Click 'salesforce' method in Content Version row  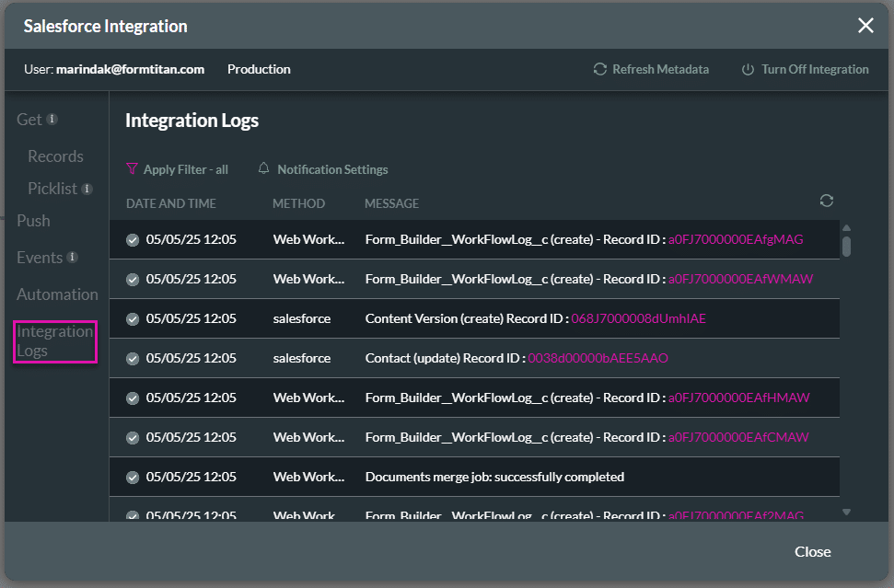[302, 318]
